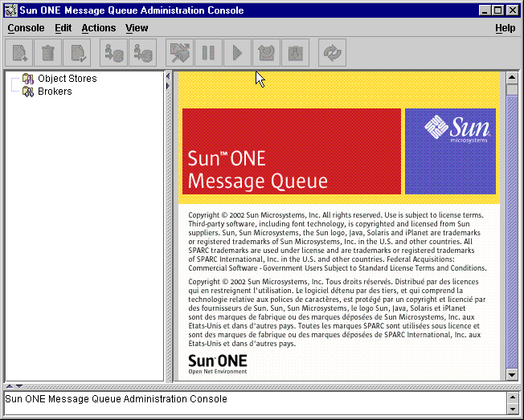Click the Restart Broker toolbar icon
The height and width of the screenshot is (420, 524).
[266, 53]
